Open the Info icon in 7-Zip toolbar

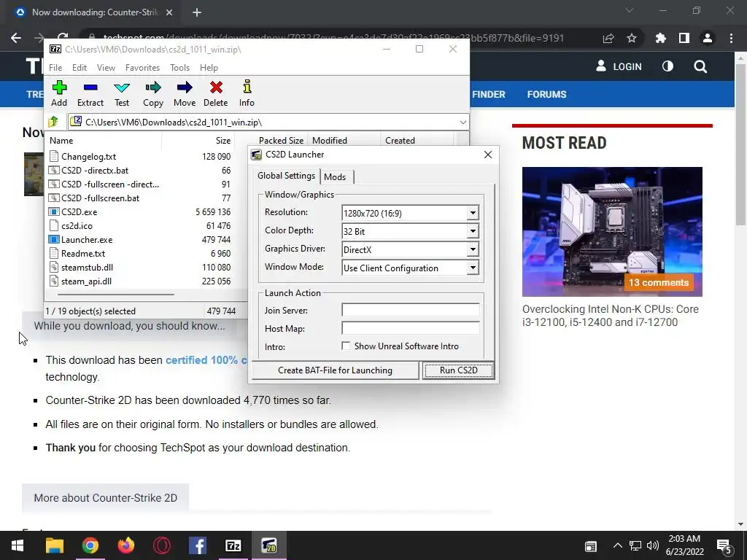coord(247,93)
